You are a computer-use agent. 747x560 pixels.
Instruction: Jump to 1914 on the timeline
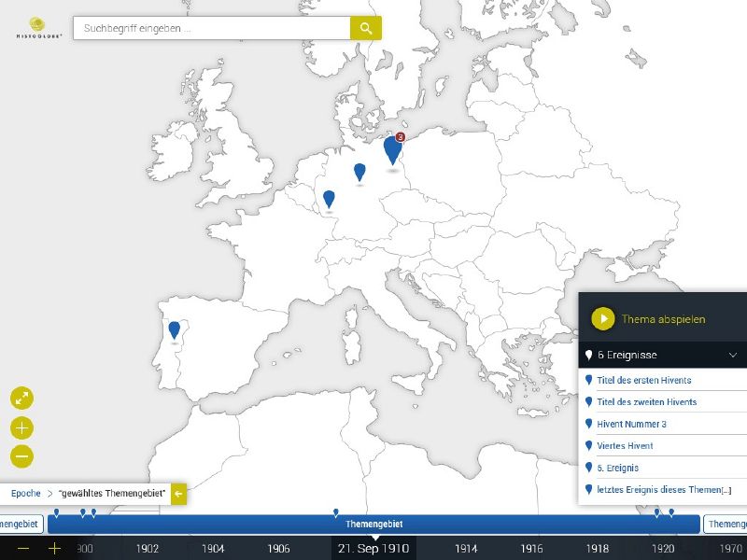(x=466, y=548)
